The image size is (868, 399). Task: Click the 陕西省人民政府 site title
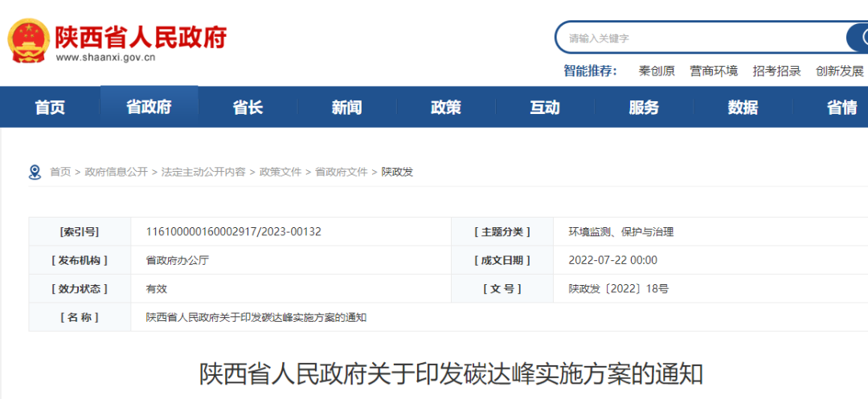pos(141,37)
